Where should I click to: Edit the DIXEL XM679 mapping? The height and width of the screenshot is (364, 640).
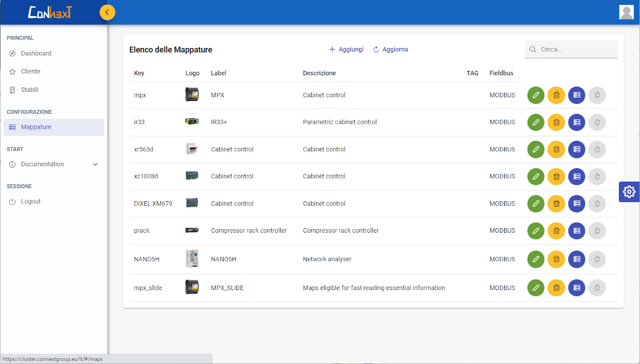pyautogui.click(x=535, y=203)
